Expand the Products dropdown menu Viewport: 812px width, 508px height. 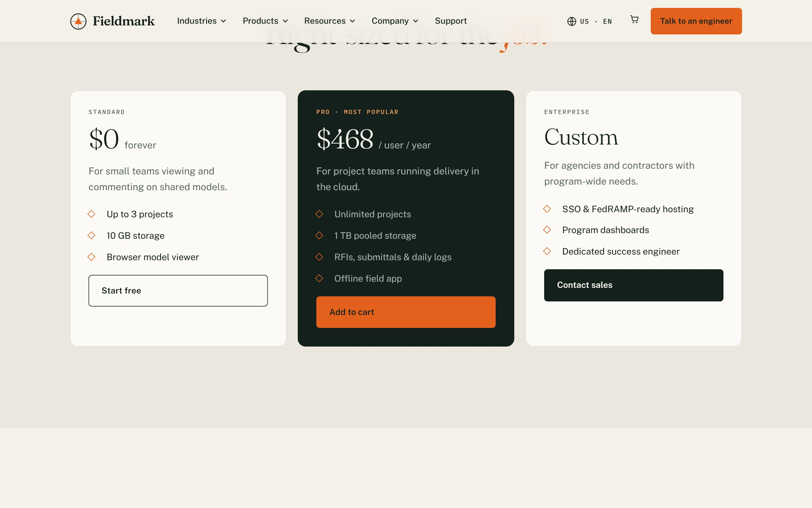(x=265, y=21)
